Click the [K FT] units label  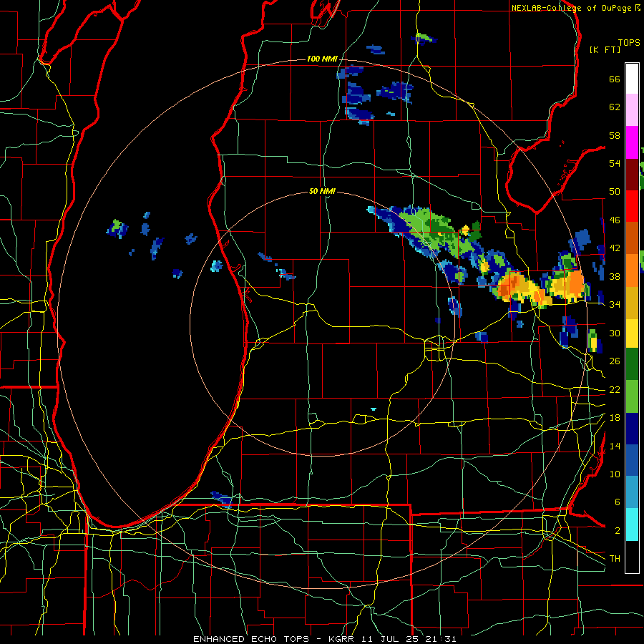[x=605, y=49]
